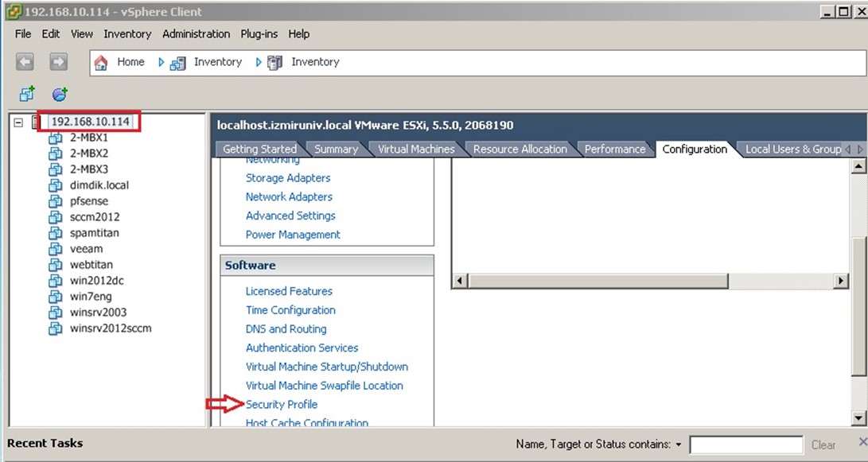The width and height of the screenshot is (868, 462).
Task: Click the horizontal scrollbar right arrow
Action: point(841,281)
